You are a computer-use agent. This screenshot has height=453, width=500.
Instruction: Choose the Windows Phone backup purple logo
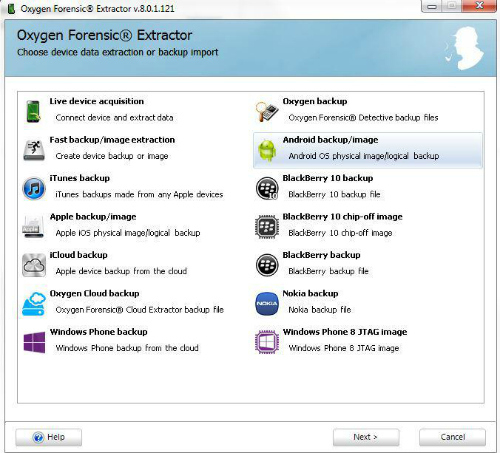[34, 342]
